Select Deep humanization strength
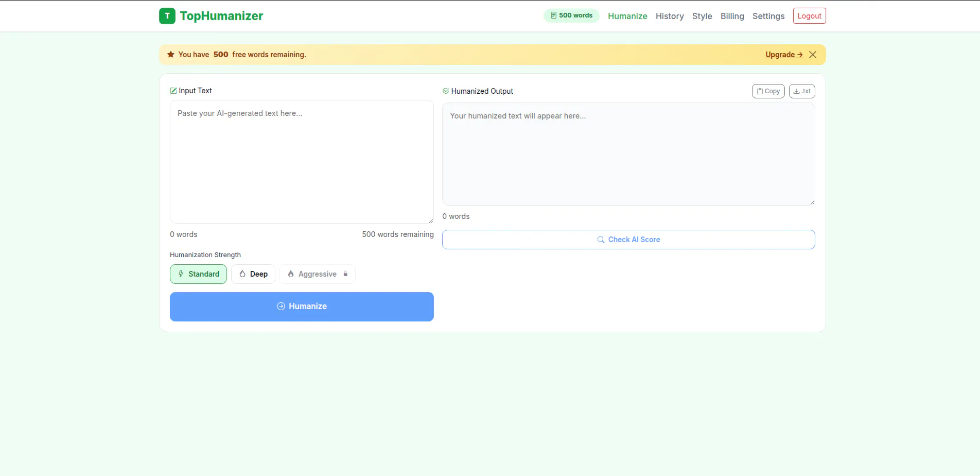 coord(253,274)
